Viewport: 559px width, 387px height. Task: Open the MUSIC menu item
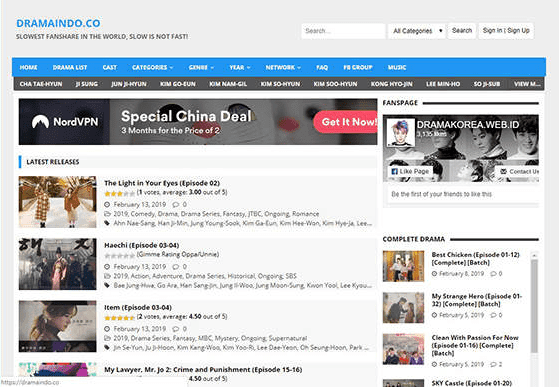click(x=397, y=67)
